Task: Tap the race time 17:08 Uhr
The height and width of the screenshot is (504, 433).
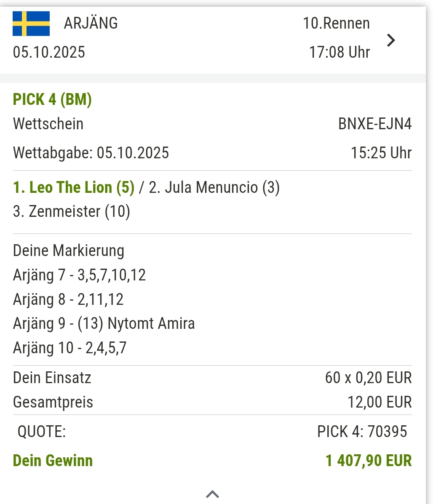Action: [339, 52]
